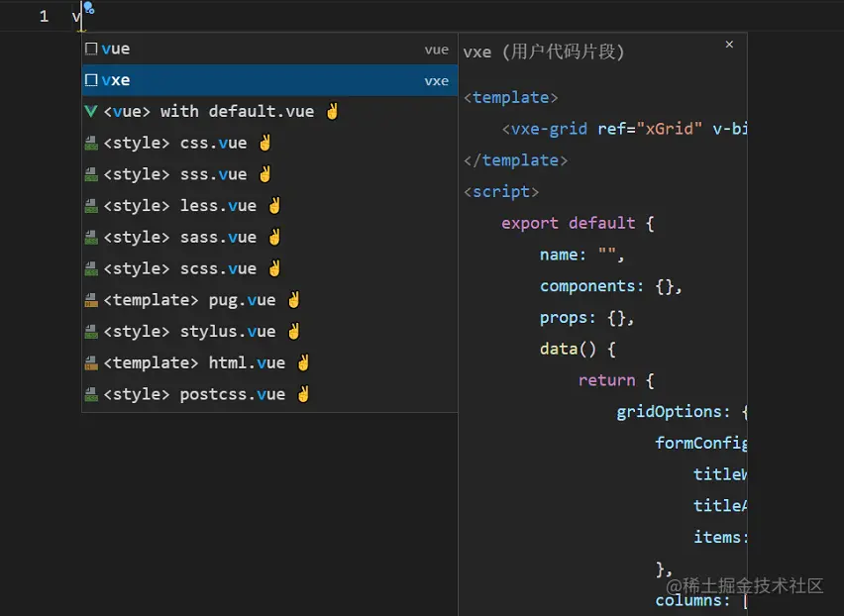Pick the '<style> postcss.vue' completion
Screen dimensions: 844x616
click(269, 394)
